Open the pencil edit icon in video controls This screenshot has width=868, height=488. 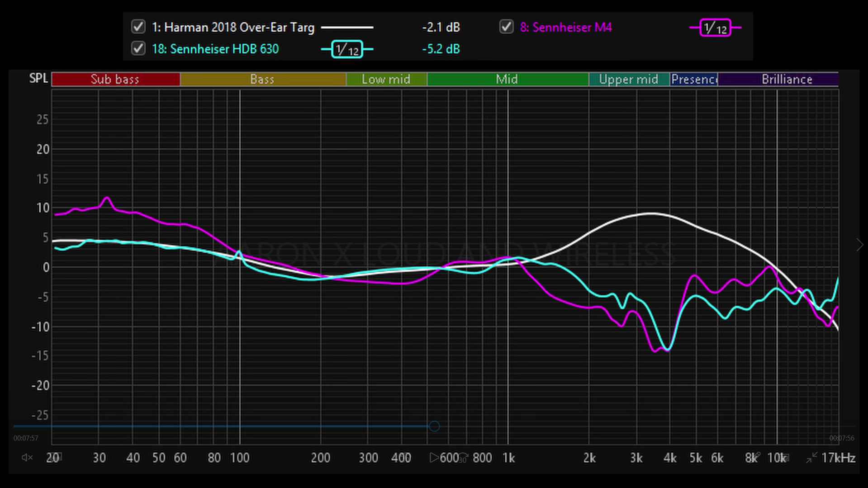coord(756,457)
